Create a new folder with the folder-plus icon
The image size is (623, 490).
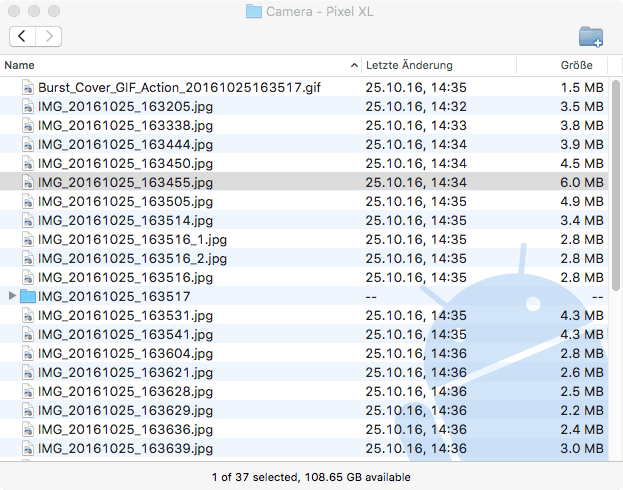tap(591, 37)
